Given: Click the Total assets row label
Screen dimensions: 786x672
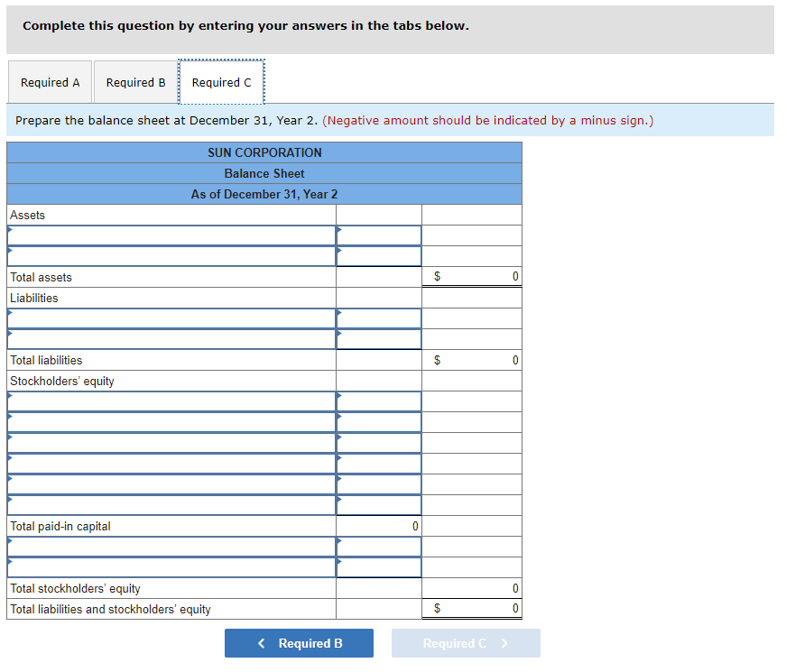Looking at the screenshot, I should click(x=42, y=277).
